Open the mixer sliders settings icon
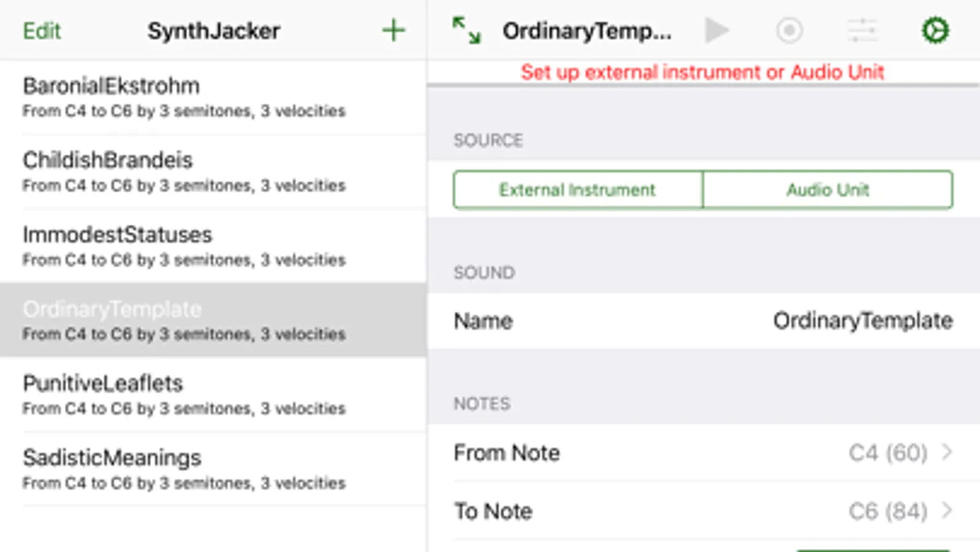This screenshot has width=980, height=552. click(x=862, y=30)
